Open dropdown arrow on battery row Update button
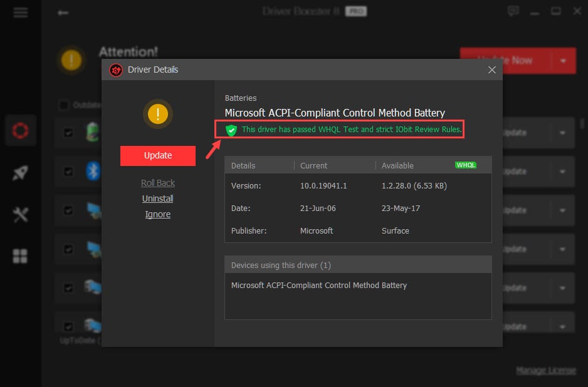 pyautogui.click(x=562, y=133)
